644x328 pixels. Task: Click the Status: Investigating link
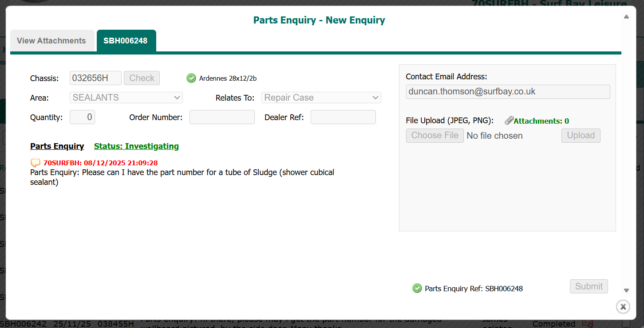click(x=136, y=146)
